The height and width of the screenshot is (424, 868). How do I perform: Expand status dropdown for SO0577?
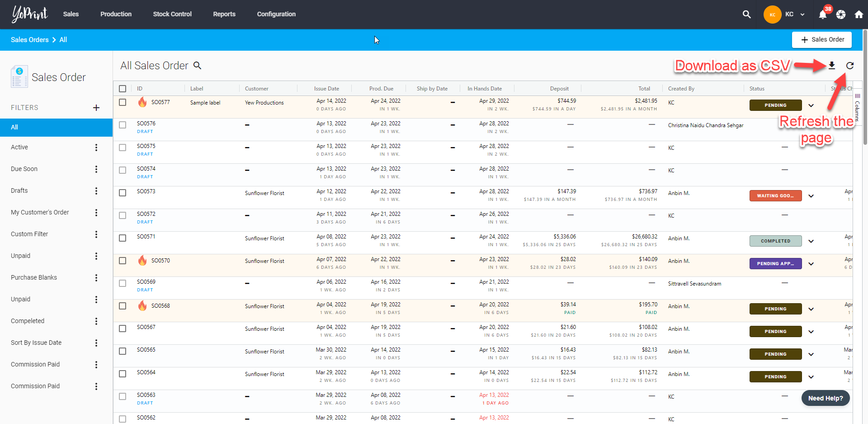[x=811, y=105]
